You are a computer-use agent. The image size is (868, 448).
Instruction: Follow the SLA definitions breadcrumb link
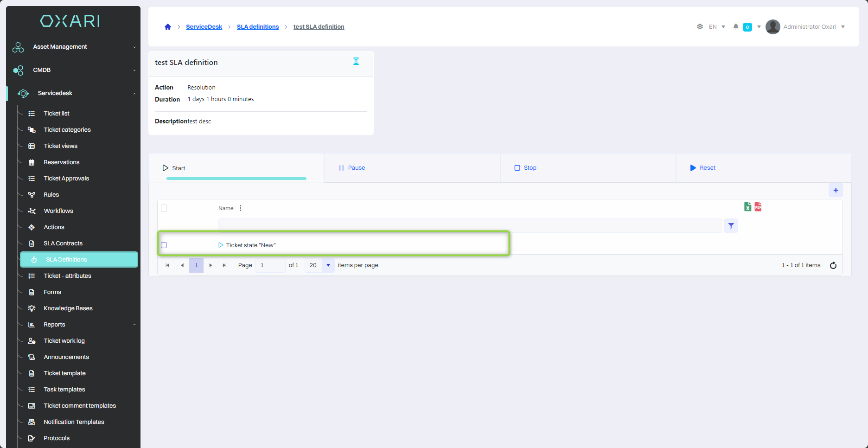click(258, 27)
